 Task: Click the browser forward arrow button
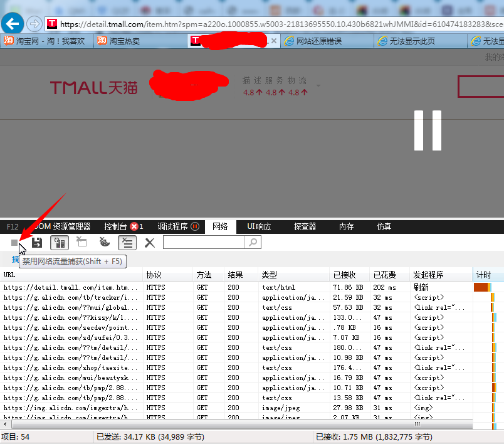coord(34,24)
